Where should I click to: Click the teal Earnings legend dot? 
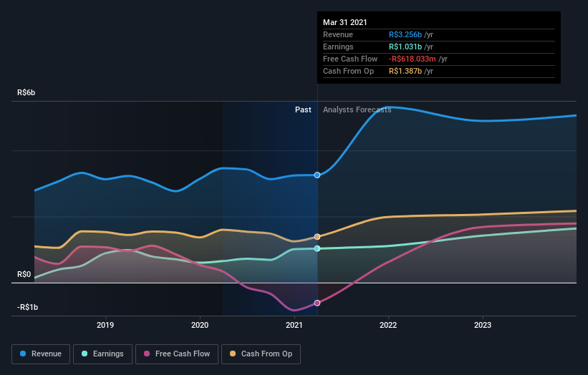pos(85,354)
